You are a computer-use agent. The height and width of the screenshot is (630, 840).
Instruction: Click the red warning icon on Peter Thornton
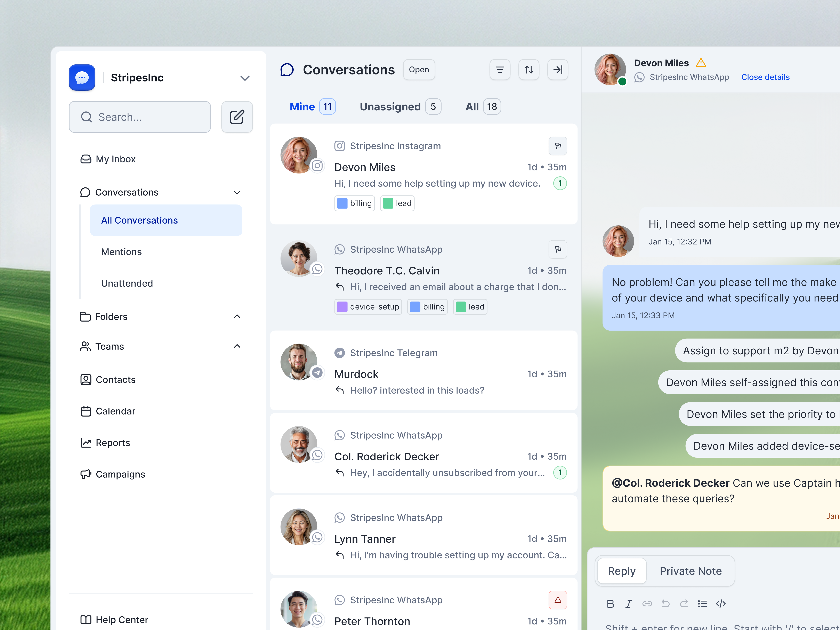click(x=557, y=600)
